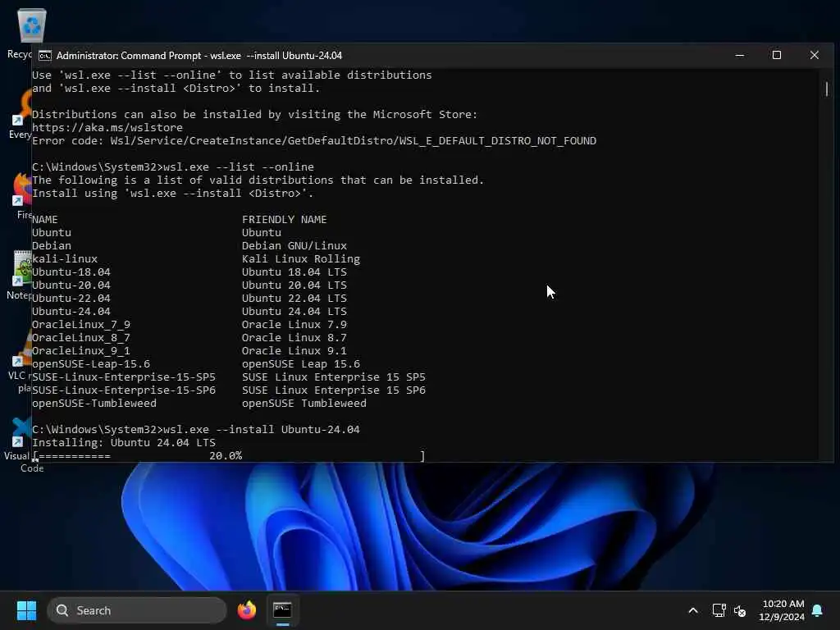Open the 10:20 AM clock and calendar
The width and height of the screenshot is (840, 630).
coord(782,610)
